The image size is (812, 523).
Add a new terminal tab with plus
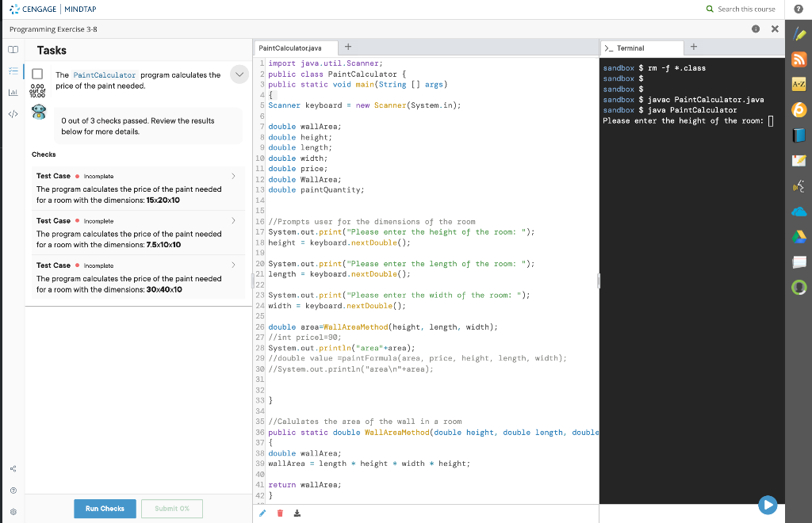click(x=694, y=47)
